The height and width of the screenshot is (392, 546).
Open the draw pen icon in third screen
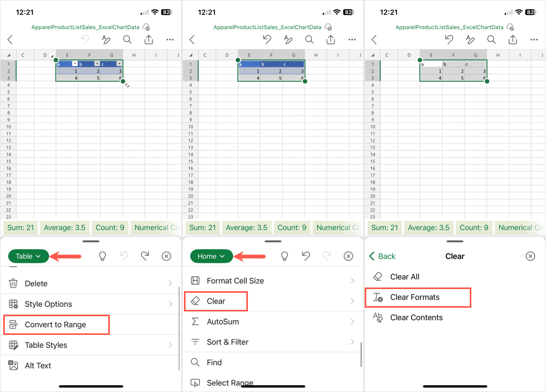point(470,39)
